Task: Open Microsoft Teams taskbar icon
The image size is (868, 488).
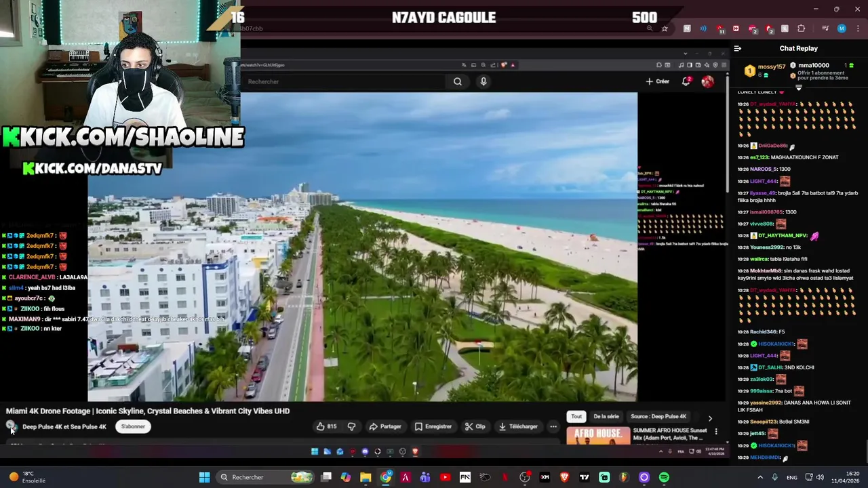Action: click(425, 477)
